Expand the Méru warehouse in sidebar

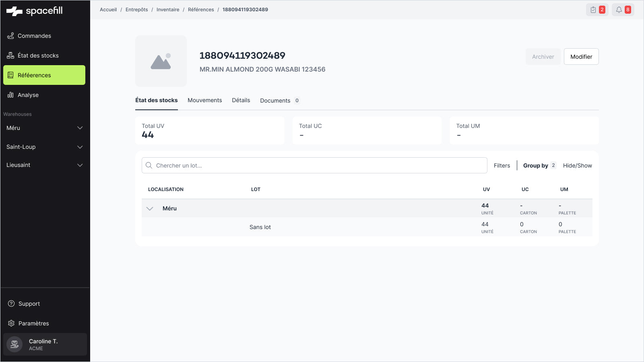80,128
